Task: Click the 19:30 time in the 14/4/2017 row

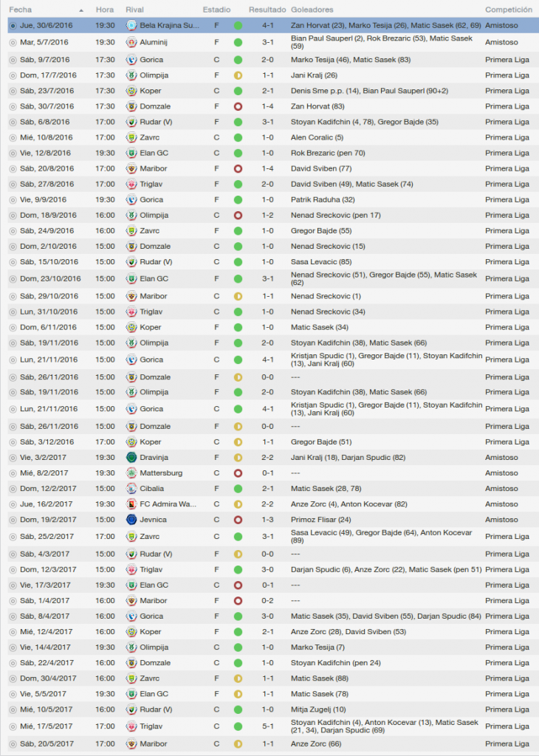Action: click(105, 647)
